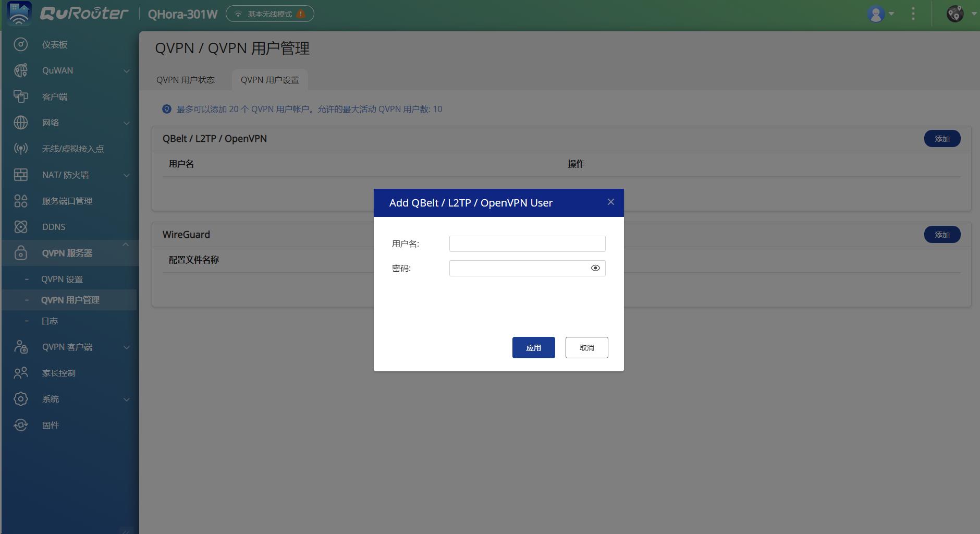Click the wireless access point icon

click(20, 149)
